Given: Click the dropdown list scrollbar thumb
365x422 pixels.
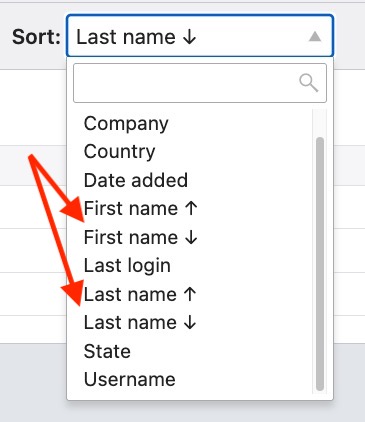Looking at the screenshot, I should point(320,264).
